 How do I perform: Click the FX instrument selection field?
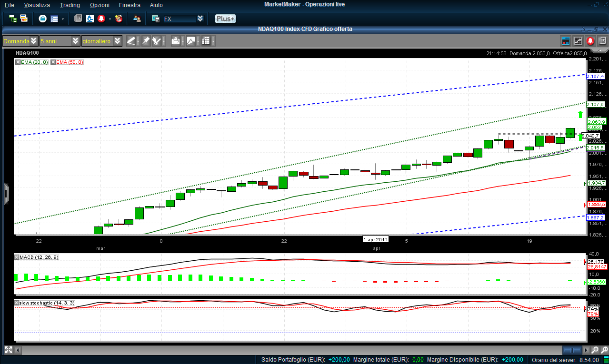[x=179, y=19]
